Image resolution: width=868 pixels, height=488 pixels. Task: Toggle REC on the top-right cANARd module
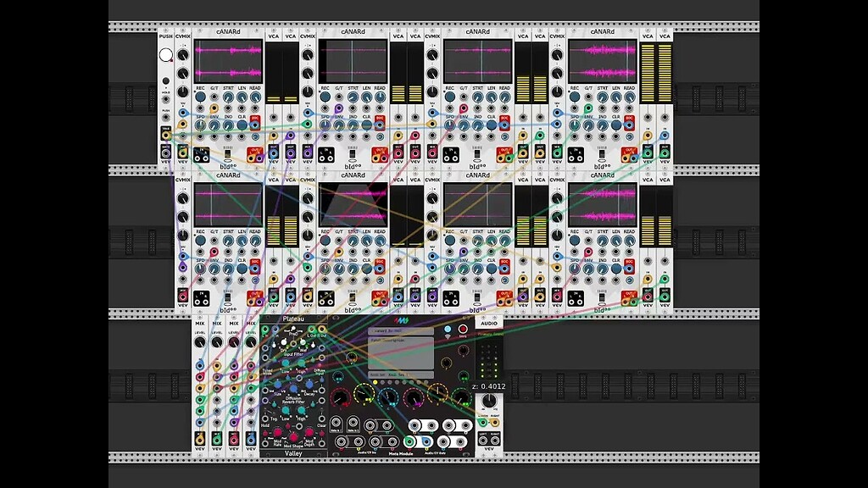coord(575,97)
